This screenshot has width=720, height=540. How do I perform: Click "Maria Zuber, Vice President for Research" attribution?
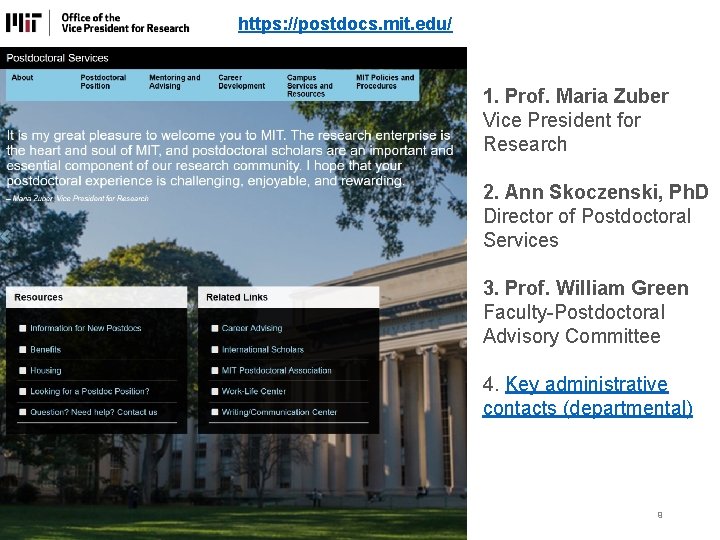80,198
